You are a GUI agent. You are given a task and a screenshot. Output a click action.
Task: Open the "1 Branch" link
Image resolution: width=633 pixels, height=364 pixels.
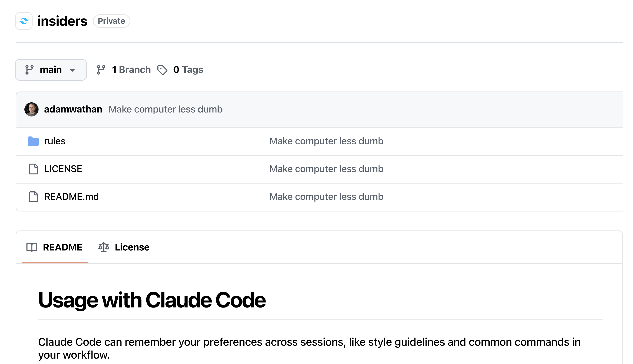click(x=131, y=70)
